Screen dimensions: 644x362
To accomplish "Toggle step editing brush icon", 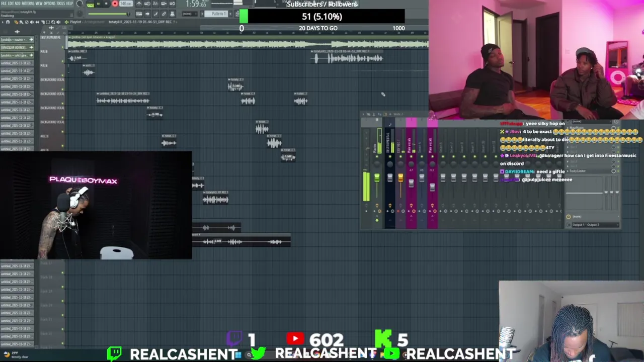I will pyautogui.click(x=155, y=14).
